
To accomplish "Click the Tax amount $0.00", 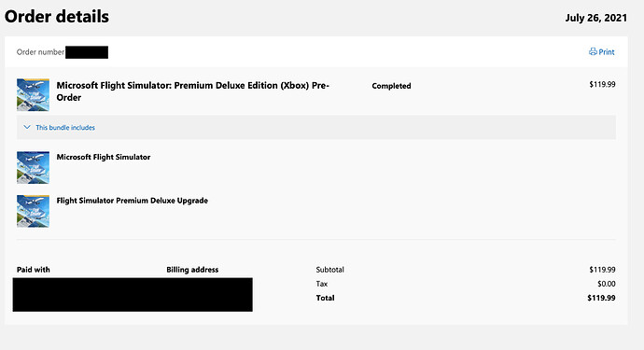I will click(x=607, y=284).
